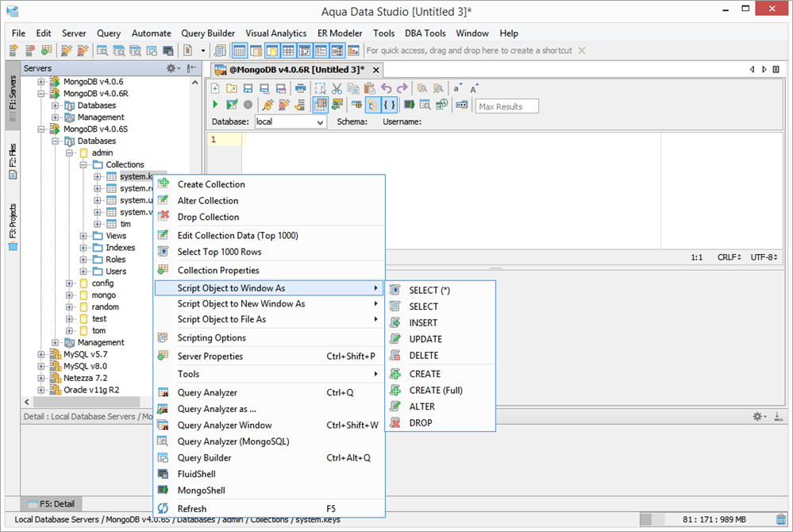Screen dimensions: 793x532
Task: Expand the config database node
Action: click(x=70, y=283)
